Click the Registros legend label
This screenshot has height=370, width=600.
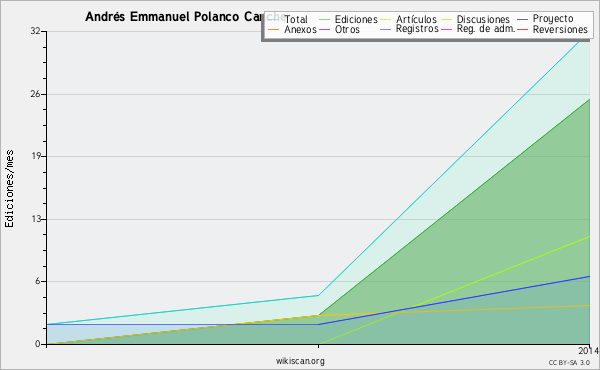[417, 29]
